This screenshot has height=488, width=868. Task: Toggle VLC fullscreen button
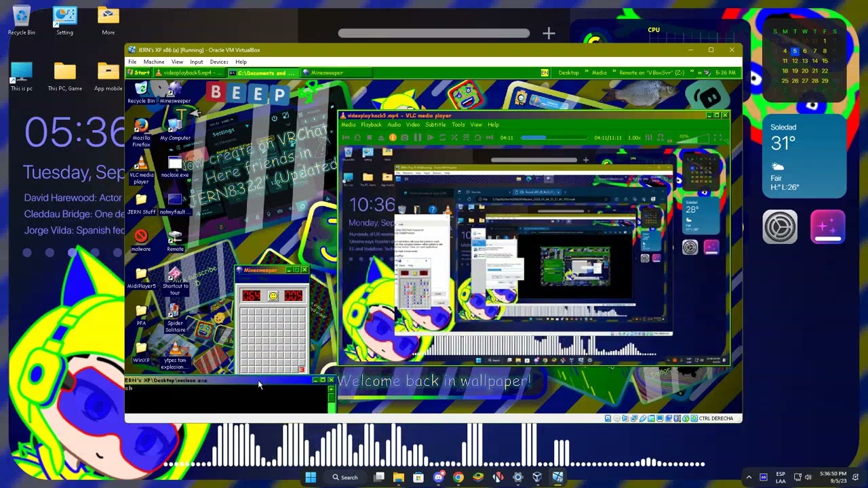[717, 138]
